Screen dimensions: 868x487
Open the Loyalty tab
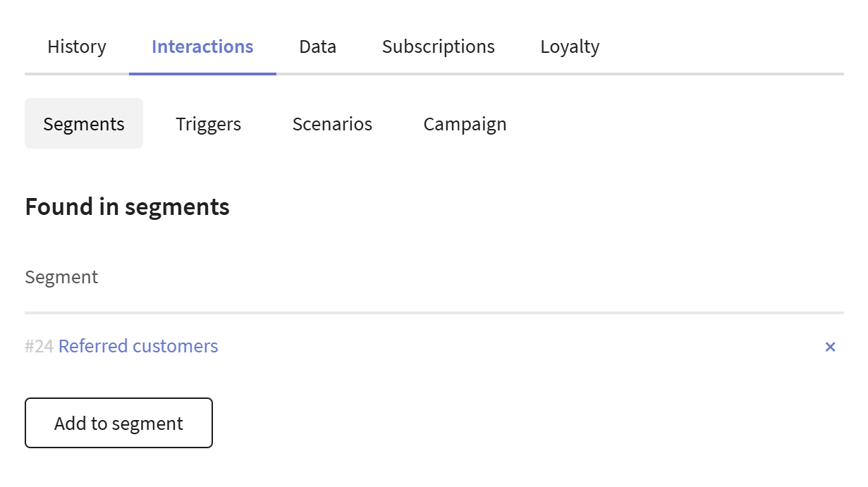coord(570,47)
